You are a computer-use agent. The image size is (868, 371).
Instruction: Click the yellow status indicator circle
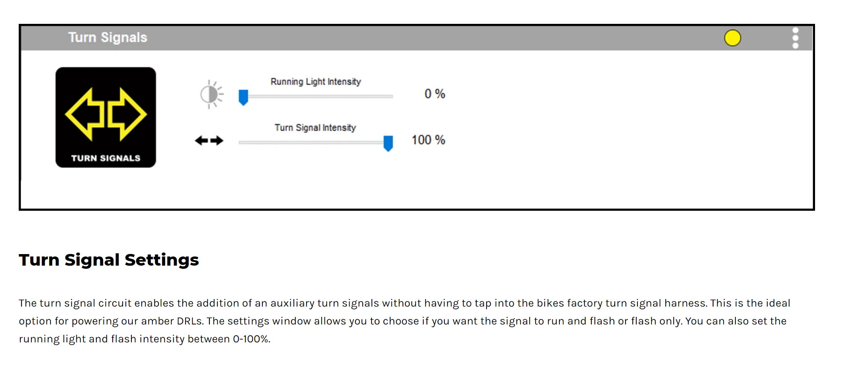tap(732, 38)
